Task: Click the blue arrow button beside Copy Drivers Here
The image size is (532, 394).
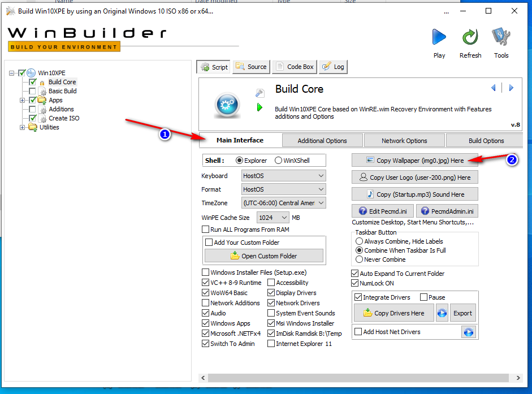Action: pyautogui.click(x=442, y=313)
